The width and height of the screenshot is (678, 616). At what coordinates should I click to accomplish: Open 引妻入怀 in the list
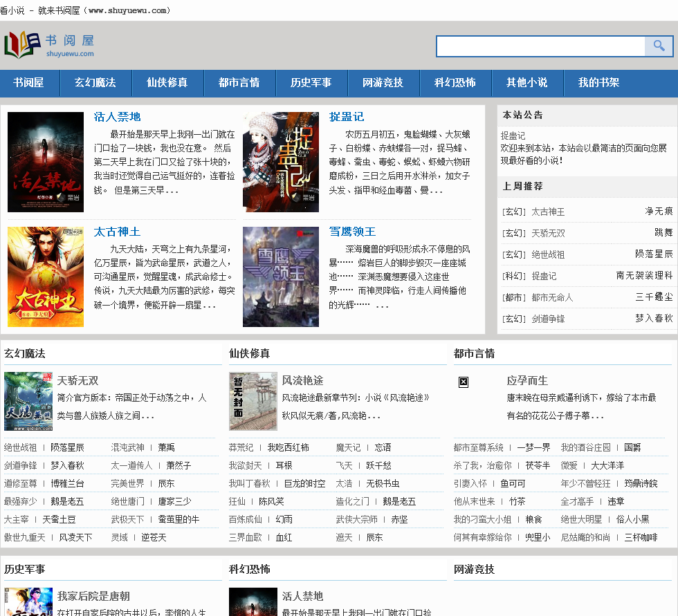tap(470, 483)
